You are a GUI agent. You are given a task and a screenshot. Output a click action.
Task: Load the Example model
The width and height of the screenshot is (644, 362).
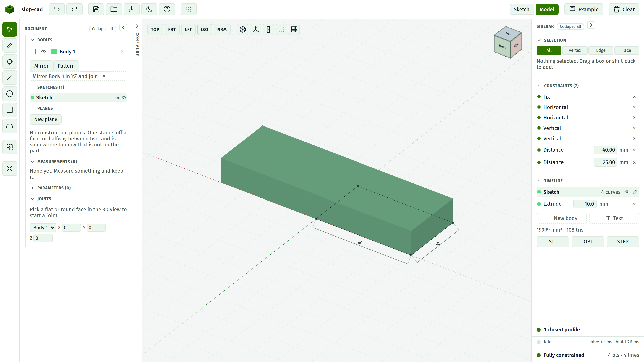pos(584,9)
